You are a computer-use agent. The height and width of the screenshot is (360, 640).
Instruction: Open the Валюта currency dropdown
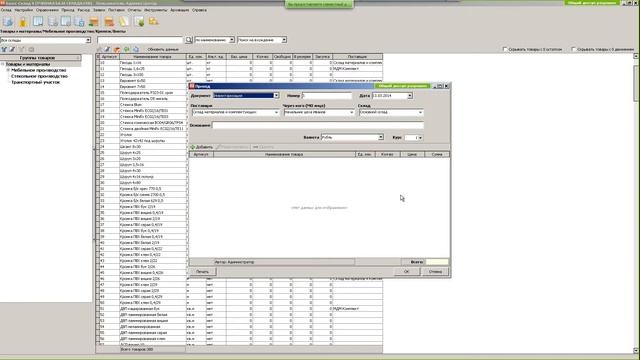click(x=381, y=137)
